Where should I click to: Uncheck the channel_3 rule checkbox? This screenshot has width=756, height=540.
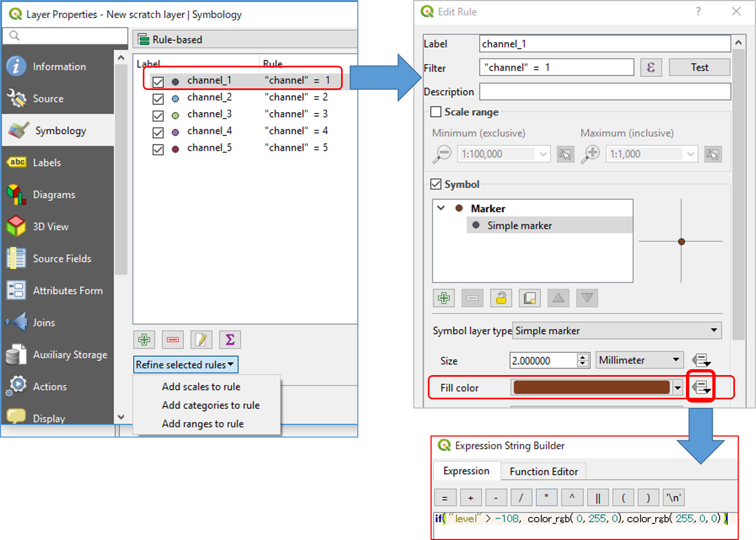click(x=158, y=115)
